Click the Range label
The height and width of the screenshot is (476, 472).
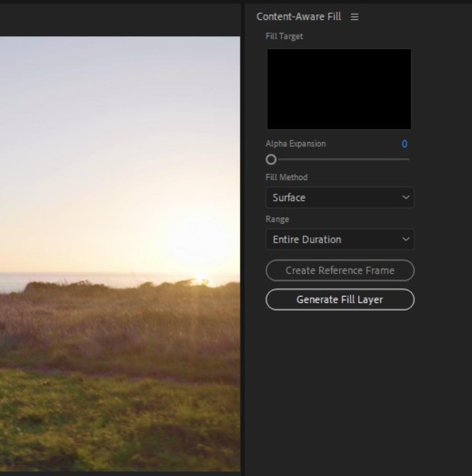point(277,219)
